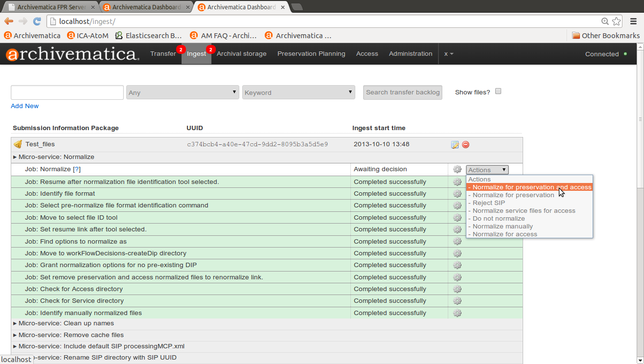Click the red remove icon for Test_files
The height and width of the screenshot is (364, 644).
[465, 144]
